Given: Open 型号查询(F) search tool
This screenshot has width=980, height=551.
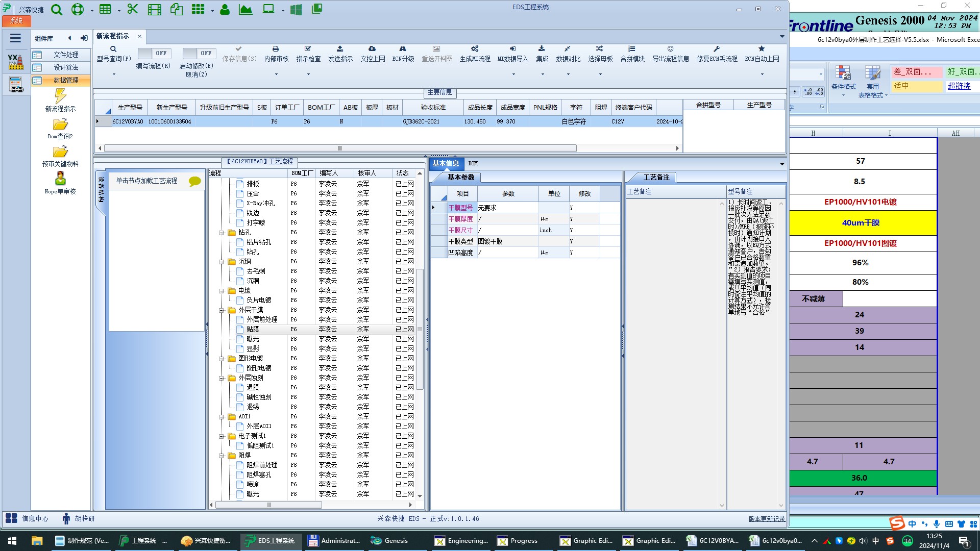Looking at the screenshot, I should tap(113, 54).
